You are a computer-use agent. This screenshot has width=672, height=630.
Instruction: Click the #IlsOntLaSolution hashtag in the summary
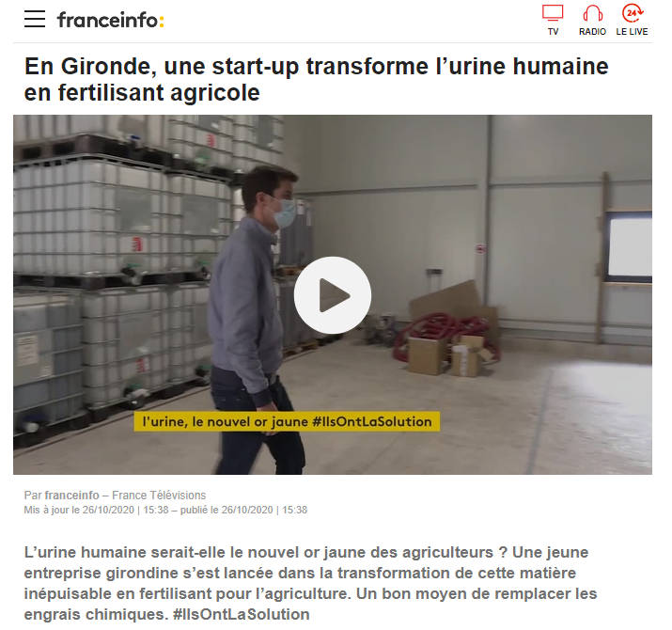click(242, 614)
